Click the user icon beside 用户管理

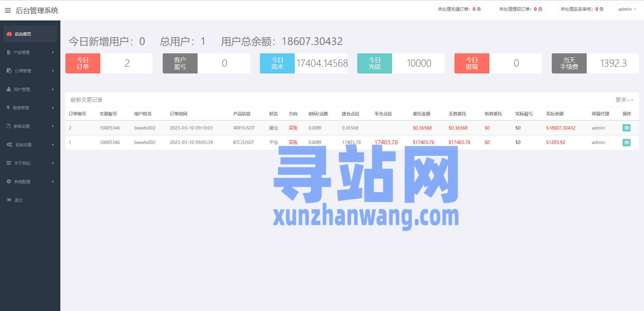click(9, 89)
